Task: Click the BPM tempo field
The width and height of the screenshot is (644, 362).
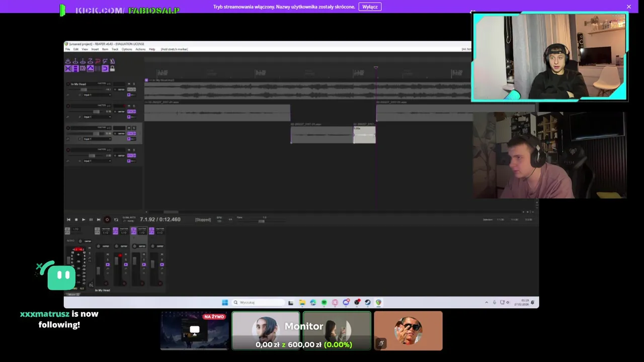Action: pyautogui.click(x=219, y=220)
